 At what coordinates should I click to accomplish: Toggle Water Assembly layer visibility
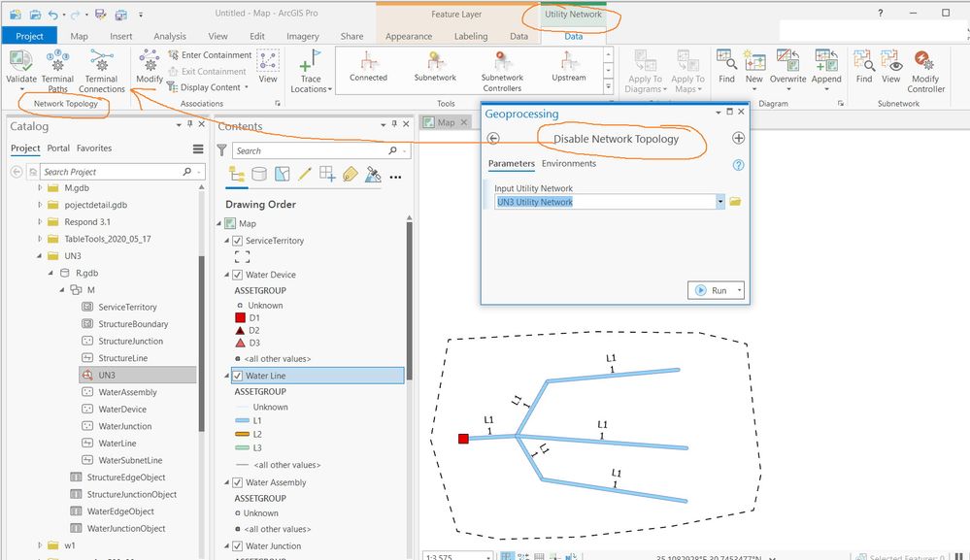pyautogui.click(x=237, y=482)
